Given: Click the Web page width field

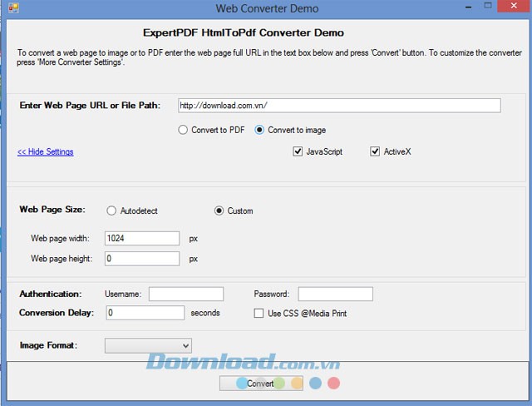Looking at the screenshot, I should [x=142, y=238].
